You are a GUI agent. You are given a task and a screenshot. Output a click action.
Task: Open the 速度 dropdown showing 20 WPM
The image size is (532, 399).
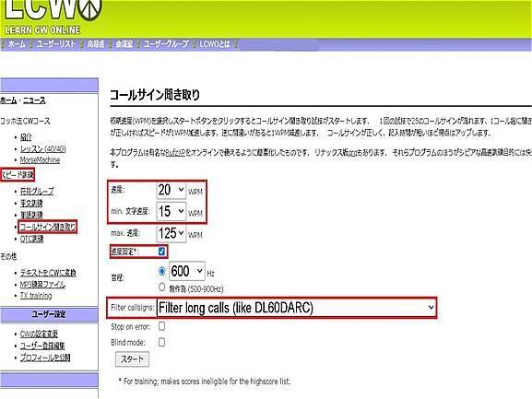click(171, 190)
